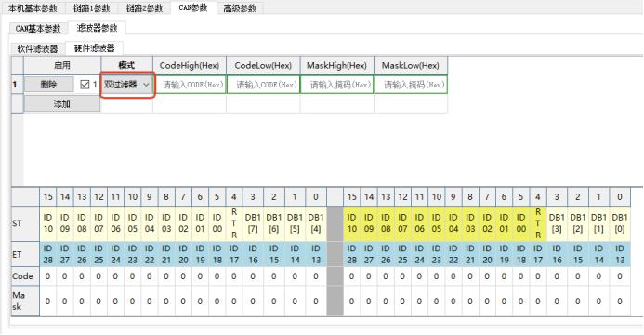Click the CodeLow(Hex) column header
Viewport: 644px width, 335px height.
coord(263,66)
